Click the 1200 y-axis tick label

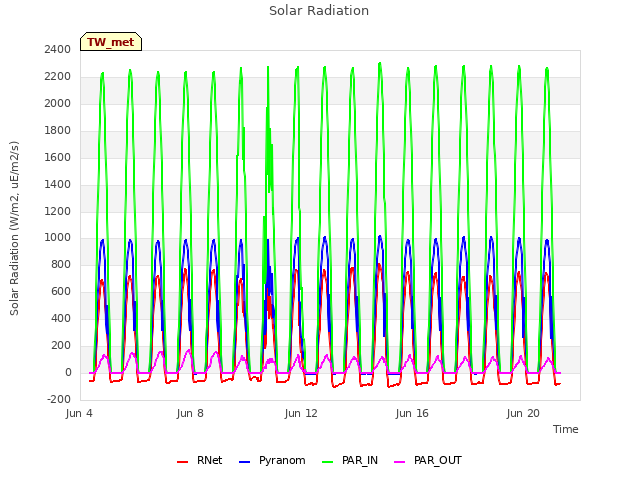tap(58, 211)
